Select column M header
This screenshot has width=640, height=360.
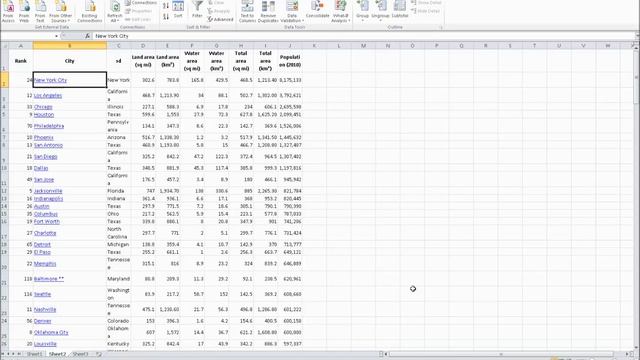363,46
